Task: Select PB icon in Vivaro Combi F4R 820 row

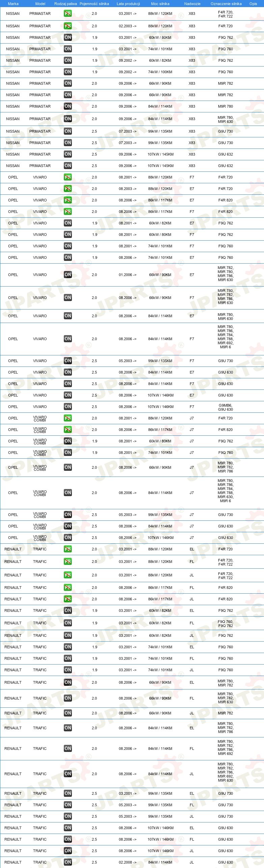Action: [68, 430]
